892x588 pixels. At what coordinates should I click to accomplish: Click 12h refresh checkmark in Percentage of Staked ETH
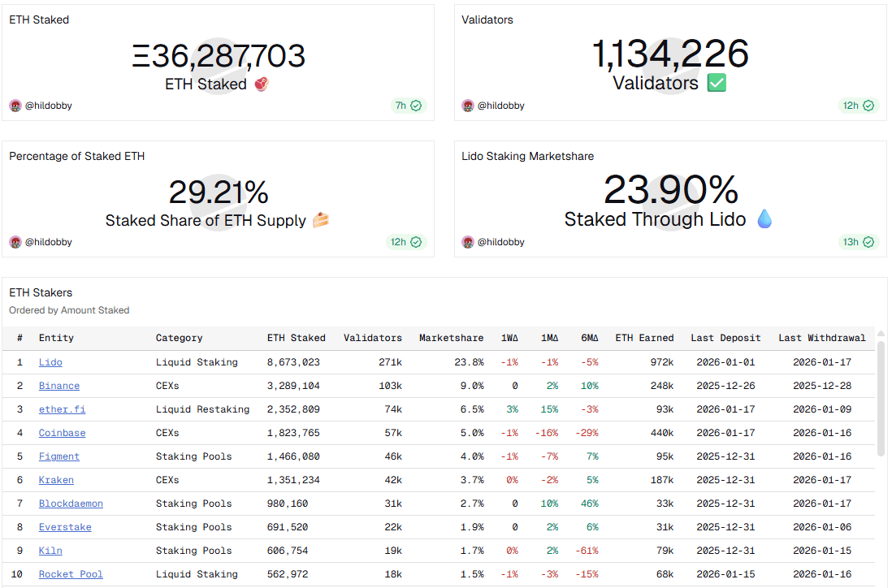point(416,242)
